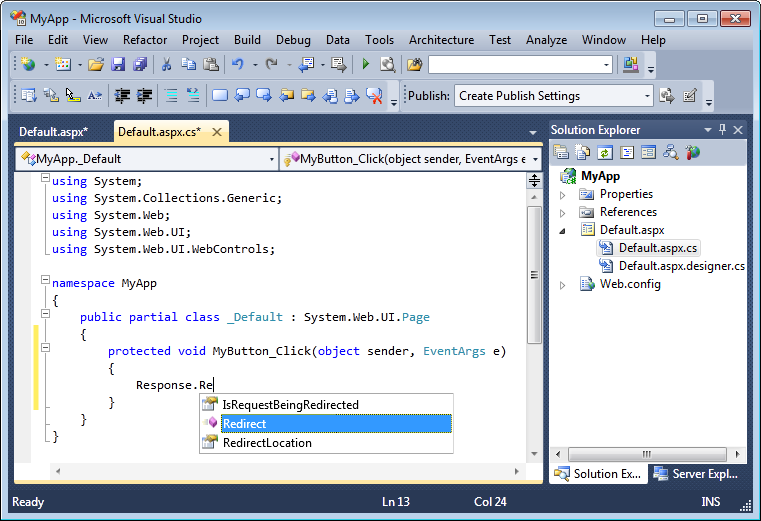
Task: Open the Refactor menu
Action: [145, 40]
